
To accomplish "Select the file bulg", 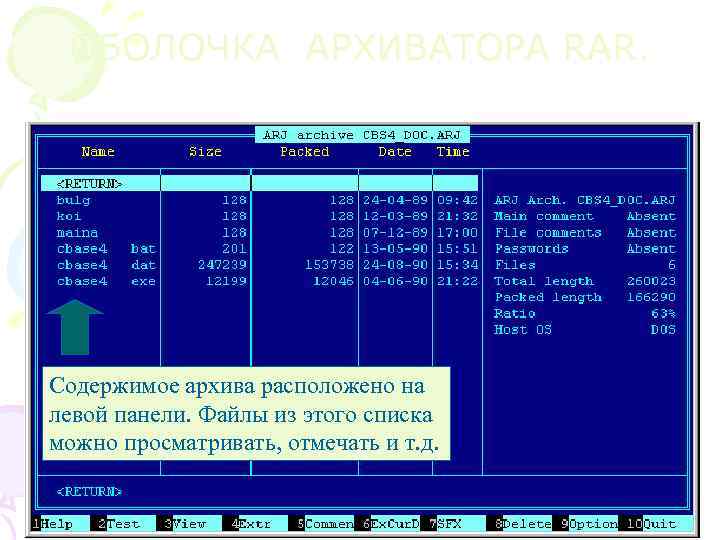I will coord(73,201).
